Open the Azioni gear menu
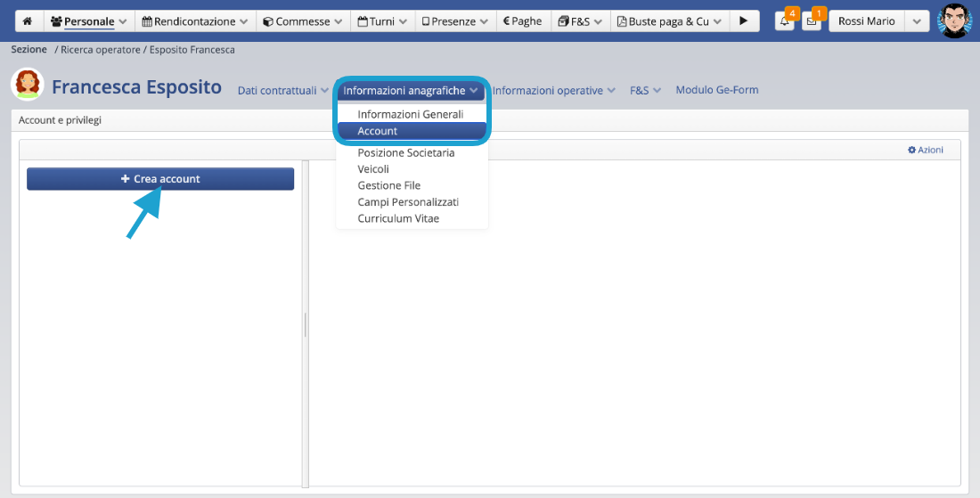 [x=925, y=150]
